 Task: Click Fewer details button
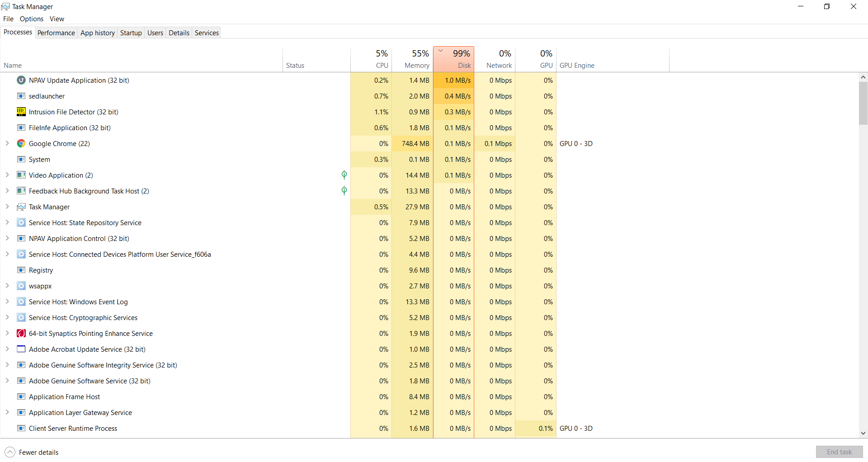pos(32,452)
